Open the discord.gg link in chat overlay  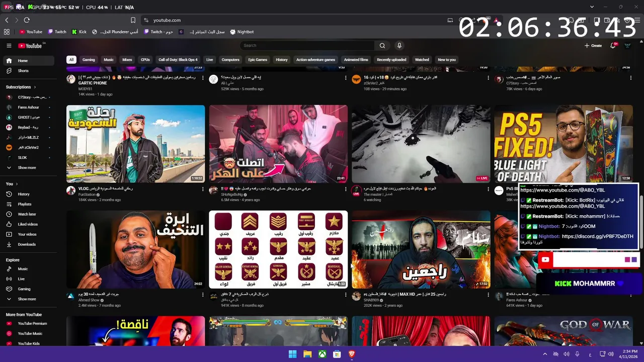point(597,236)
